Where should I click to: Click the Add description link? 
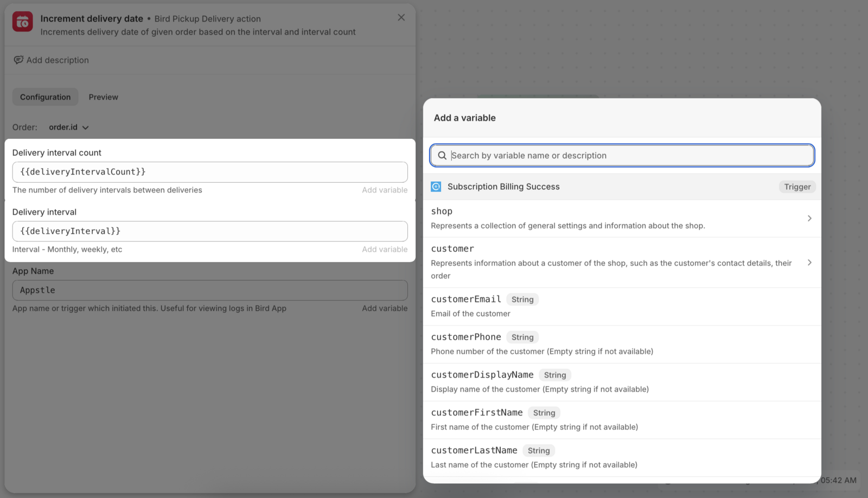58,60
